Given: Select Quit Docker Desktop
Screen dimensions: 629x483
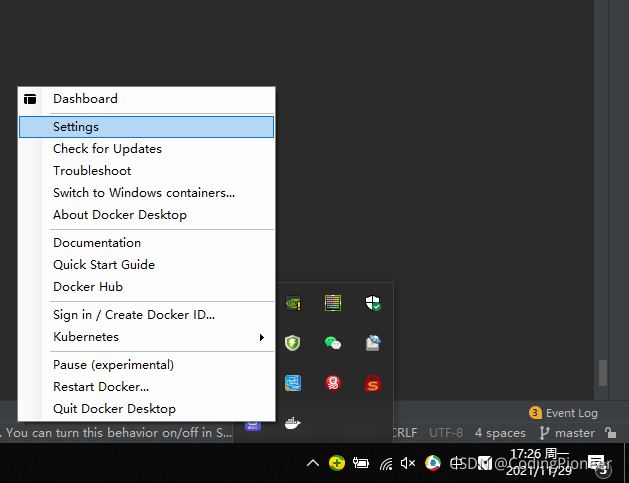Looking at the screenshot, I should coord(146,409).
